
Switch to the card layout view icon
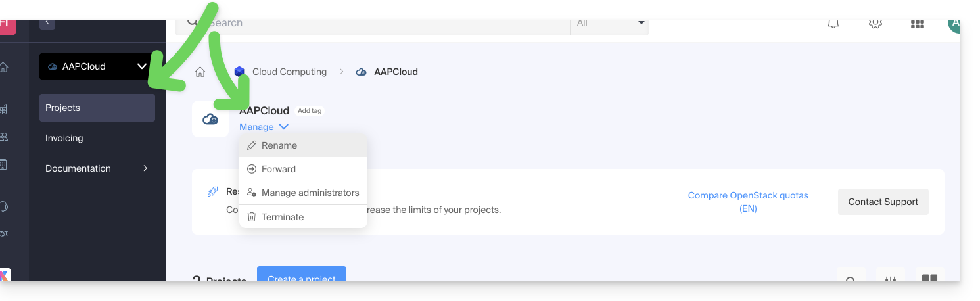[x=929, y=278]
